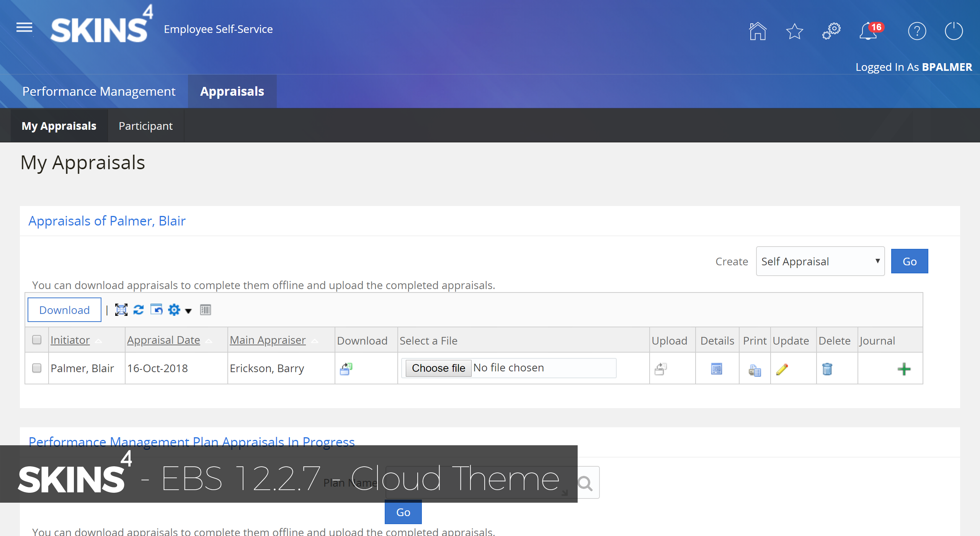Click the 'Create' label beside the dropdown
The width and height of the screenshot is (980, 536).
coord(732,261)
